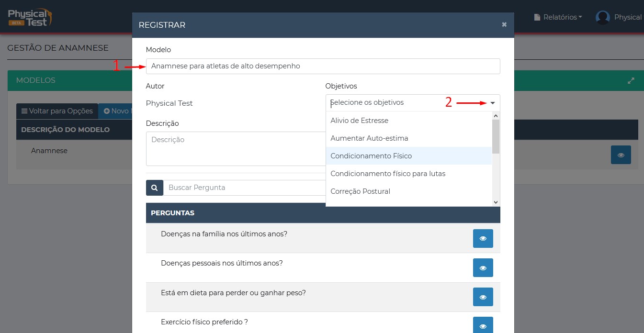The height and width of the screenshot is (333, 644).
Task: View question 'Exercício físico preferido' eye button
Action: point(483,326)
